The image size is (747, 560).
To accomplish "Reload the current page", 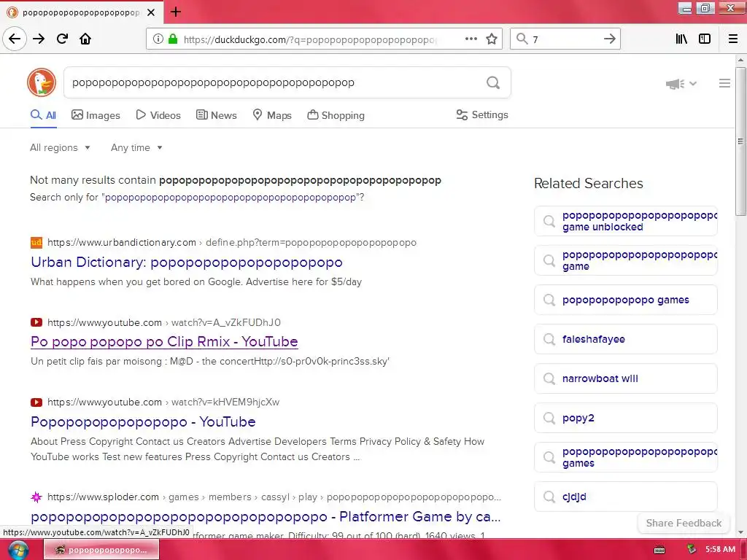I will (x=63, y=39).
